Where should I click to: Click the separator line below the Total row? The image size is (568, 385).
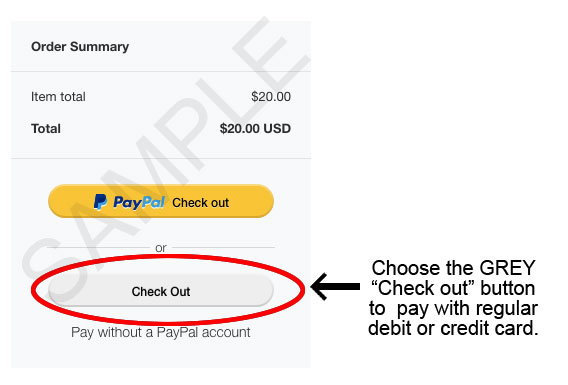tap(161, 158)
